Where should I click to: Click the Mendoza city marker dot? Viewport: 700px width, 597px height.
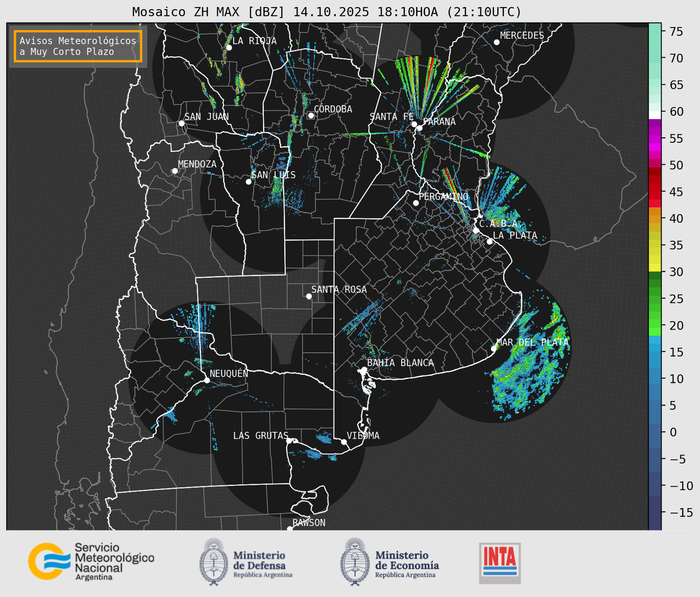point(175,171)
